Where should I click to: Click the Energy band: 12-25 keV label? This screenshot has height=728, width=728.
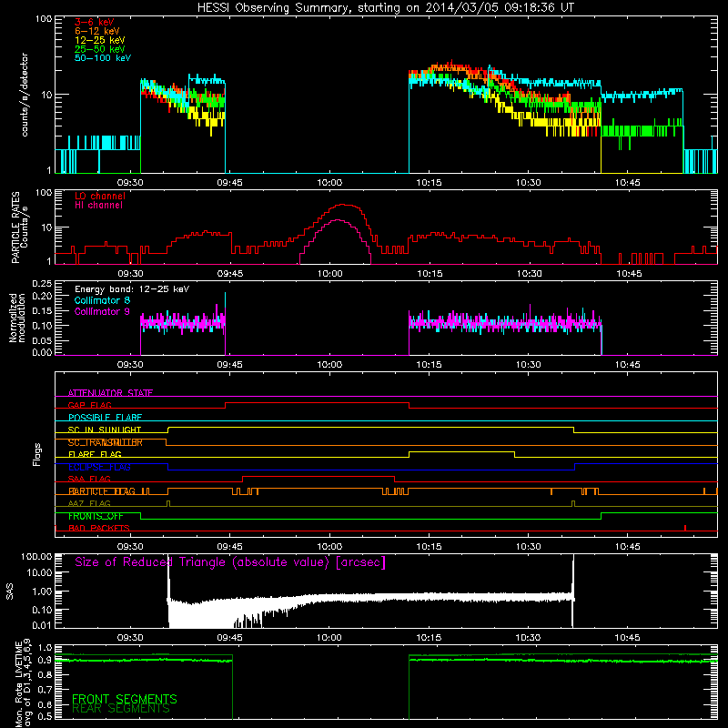(132, 289)
